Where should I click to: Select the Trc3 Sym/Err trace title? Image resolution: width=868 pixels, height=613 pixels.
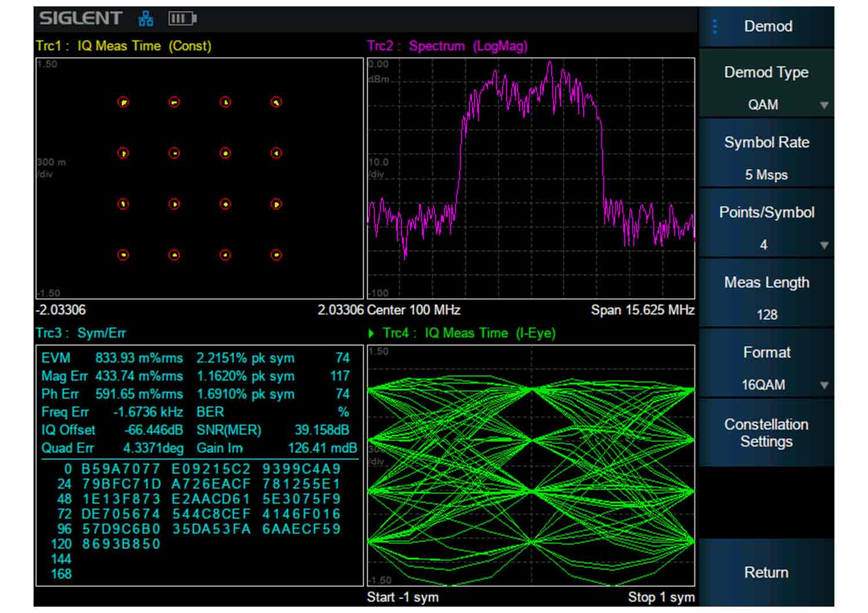[x=81, y=333]
